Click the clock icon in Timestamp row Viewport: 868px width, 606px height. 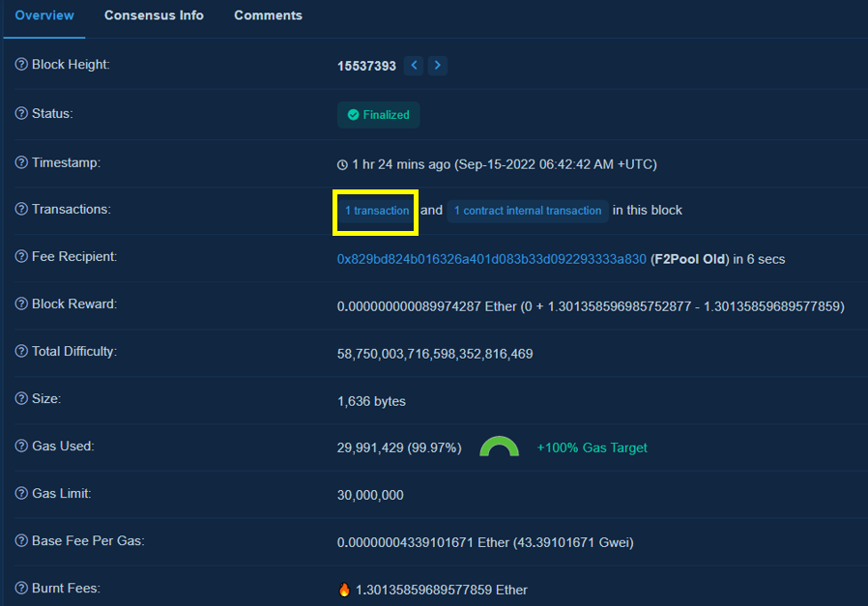pyautogui.click(x=343, y=165)
